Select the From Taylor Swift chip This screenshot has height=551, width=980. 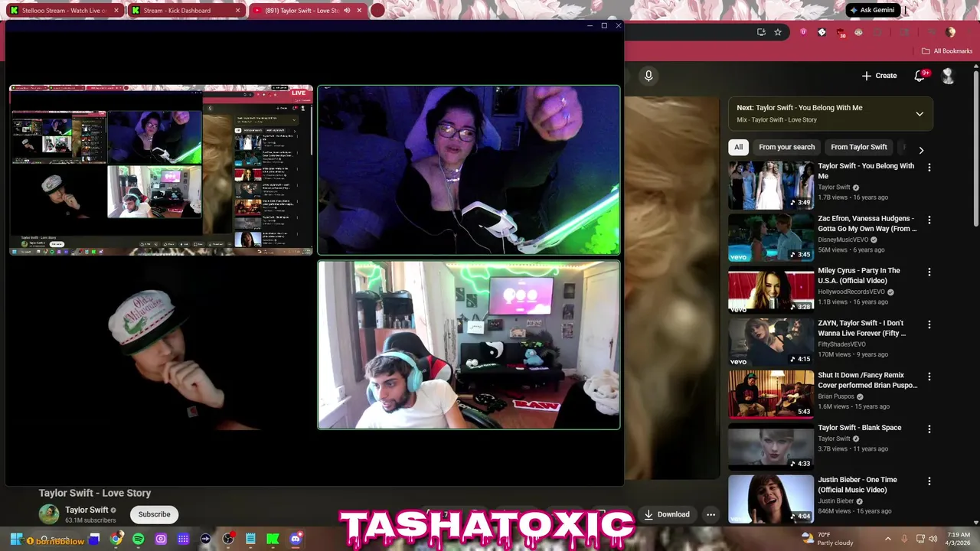(x=858, y=147)
